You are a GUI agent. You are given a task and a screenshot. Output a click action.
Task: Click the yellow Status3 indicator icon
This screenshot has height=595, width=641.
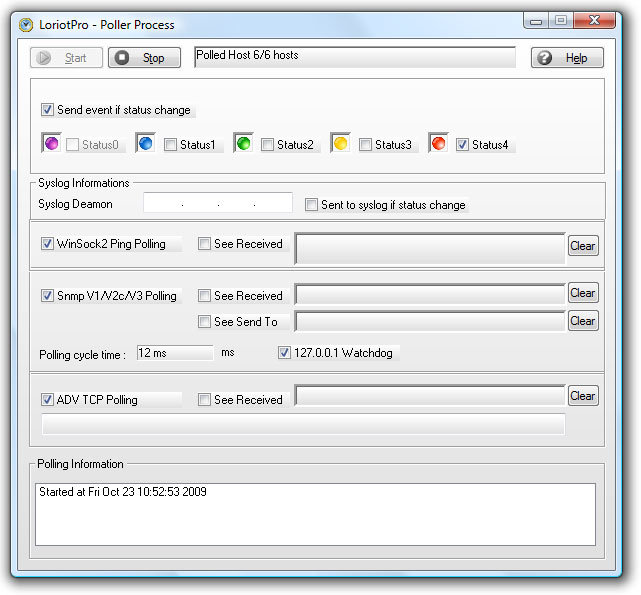coord(341,144)
